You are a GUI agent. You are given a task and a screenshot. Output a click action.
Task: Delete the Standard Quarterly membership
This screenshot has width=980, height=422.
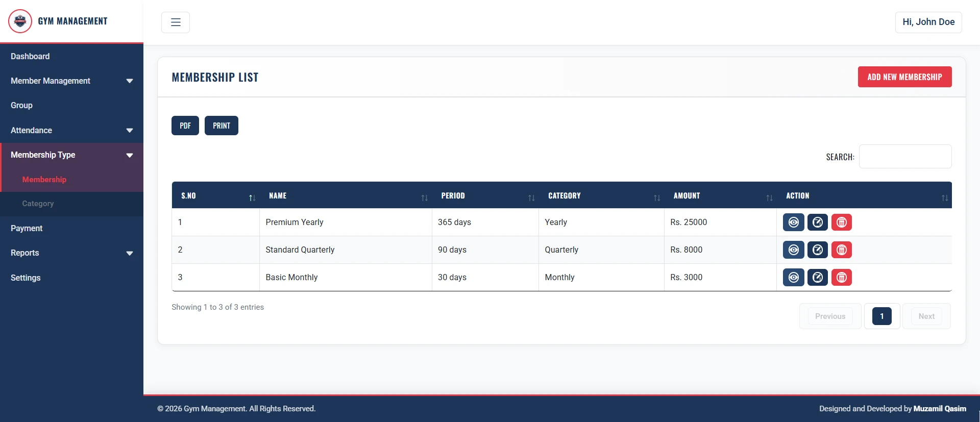[842, 250]
